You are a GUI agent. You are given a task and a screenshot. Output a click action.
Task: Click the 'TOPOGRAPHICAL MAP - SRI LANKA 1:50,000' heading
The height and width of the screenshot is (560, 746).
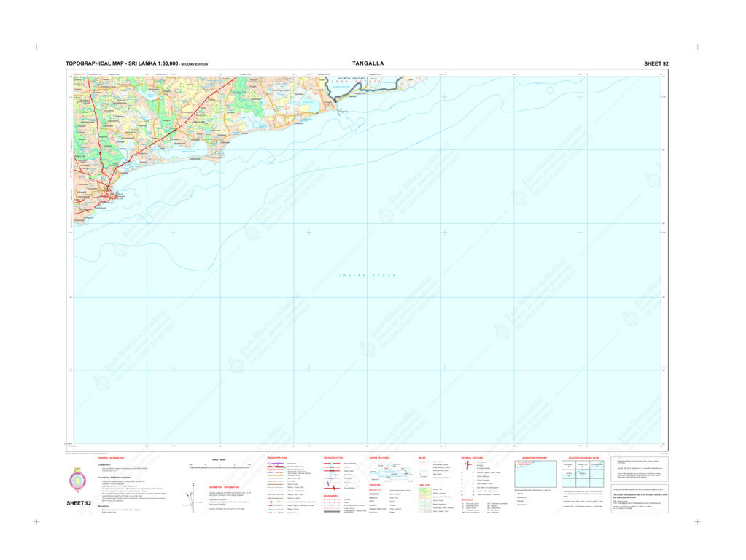[122, 63]
